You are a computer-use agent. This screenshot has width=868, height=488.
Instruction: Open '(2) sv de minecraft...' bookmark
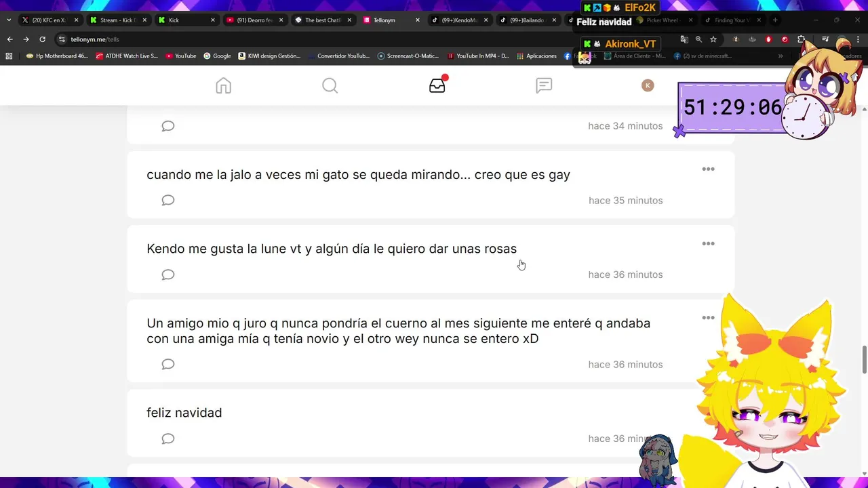[x=703, y=56]
